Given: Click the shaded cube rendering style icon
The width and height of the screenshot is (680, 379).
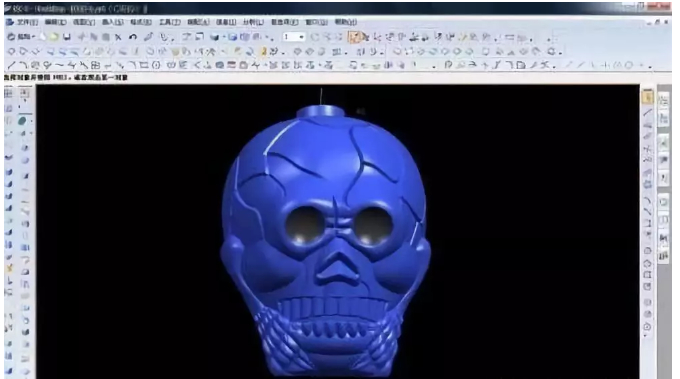Looking at the screenshot, I should [214, 37].
